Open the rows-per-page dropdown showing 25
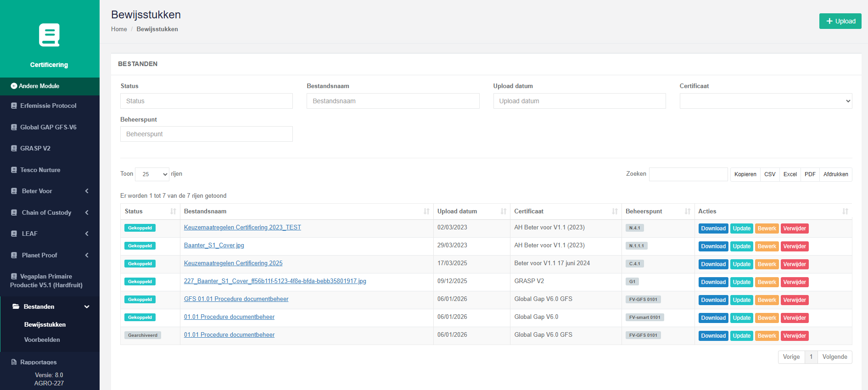The image size is (868, 390). click(x=152, y=174)
